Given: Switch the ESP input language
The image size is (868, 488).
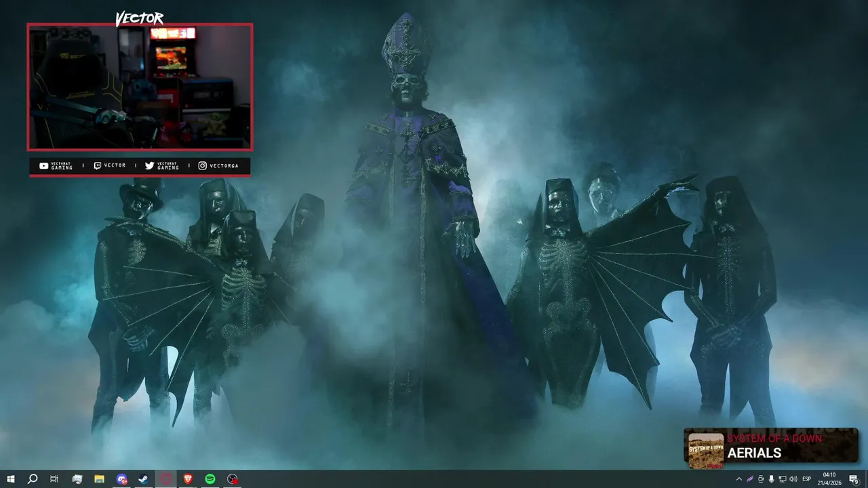Looking at the screenshot, I should tap(807, 479).
